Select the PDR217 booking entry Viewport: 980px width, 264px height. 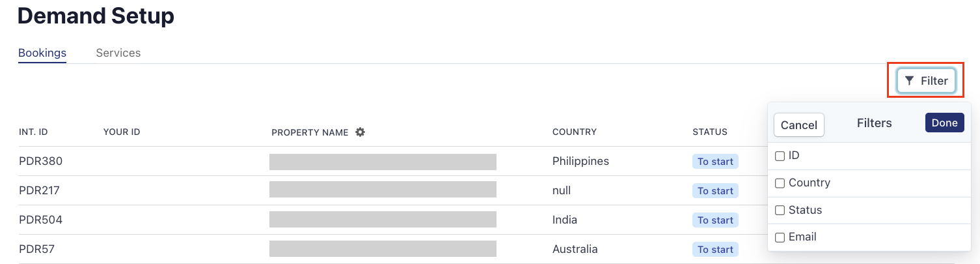[40, 190]
